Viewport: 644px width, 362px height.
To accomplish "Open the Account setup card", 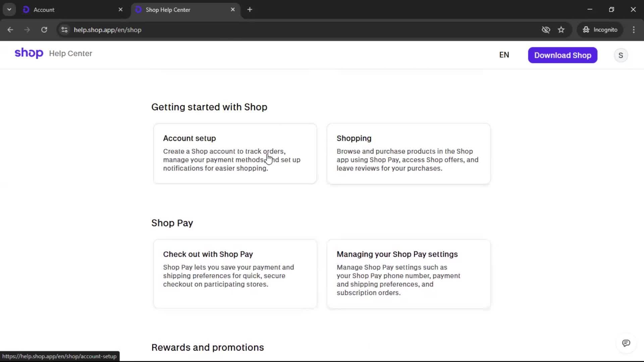I will coord(235,154).
